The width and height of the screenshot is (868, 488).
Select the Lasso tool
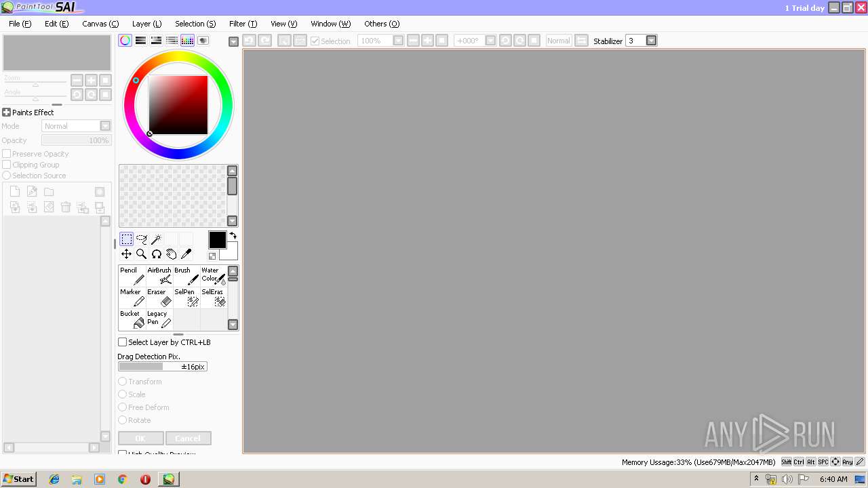click(x=142, y=239)
